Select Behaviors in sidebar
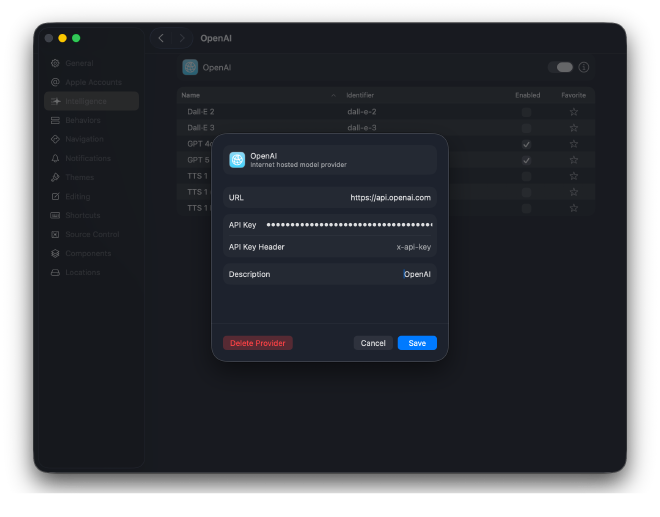Screen dimensions: 660x517 pos(91,120)
